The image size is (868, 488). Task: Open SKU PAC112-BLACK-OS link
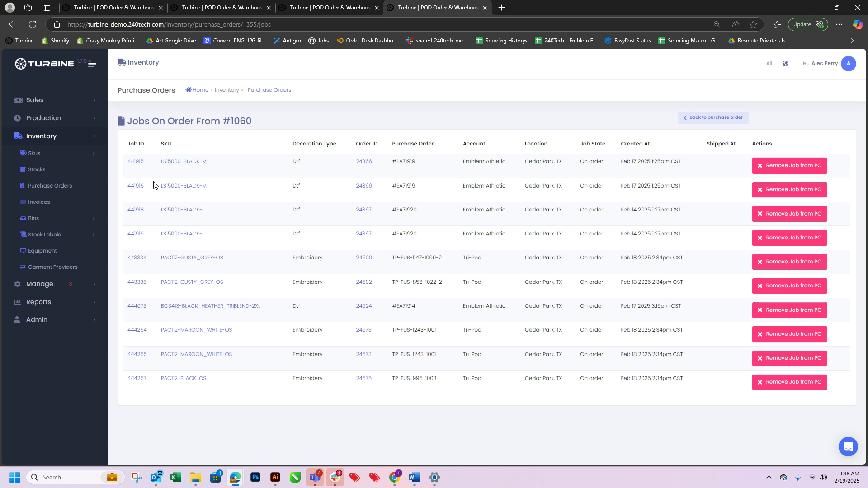[183, 378]
